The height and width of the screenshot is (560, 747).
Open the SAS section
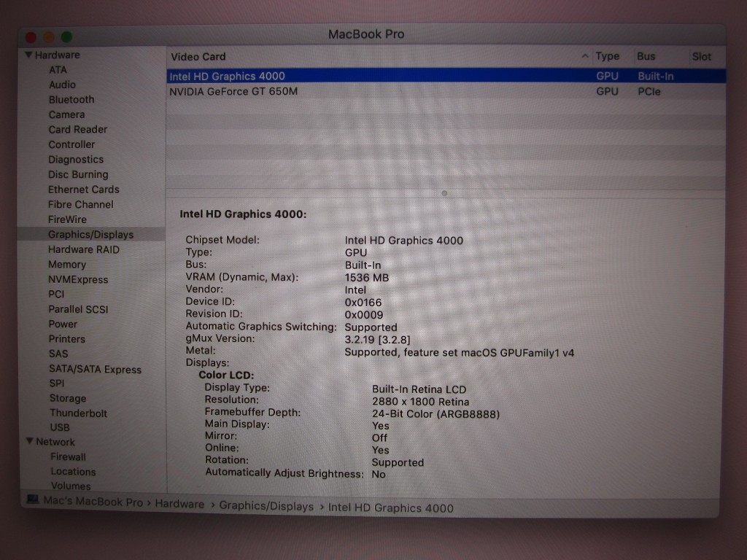tap(58, 354)
